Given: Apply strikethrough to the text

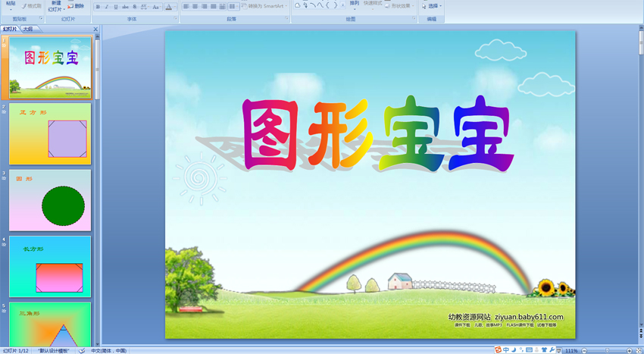Looking at the screenshot, I should [x=125, y=7].
